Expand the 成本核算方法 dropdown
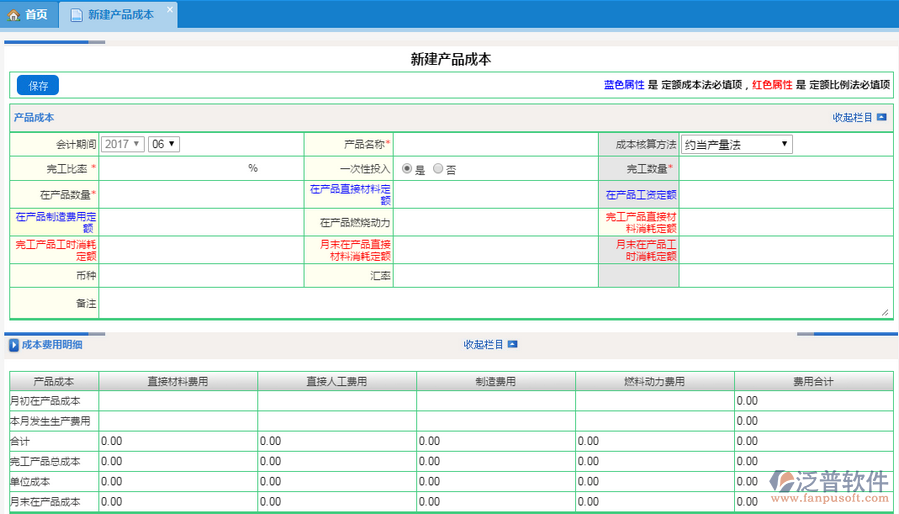 click(x=737, y=145)
